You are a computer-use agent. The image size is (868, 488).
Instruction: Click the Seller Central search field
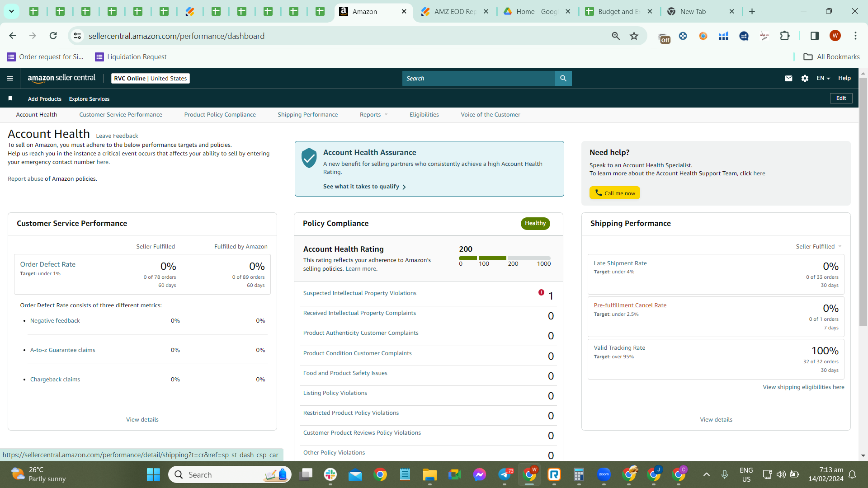click(478, 78)
